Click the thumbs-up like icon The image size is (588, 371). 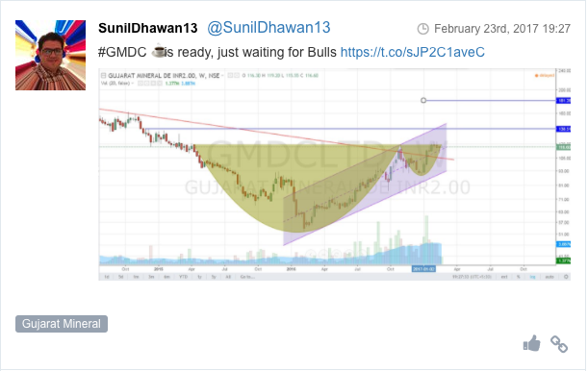pos(532,343)
